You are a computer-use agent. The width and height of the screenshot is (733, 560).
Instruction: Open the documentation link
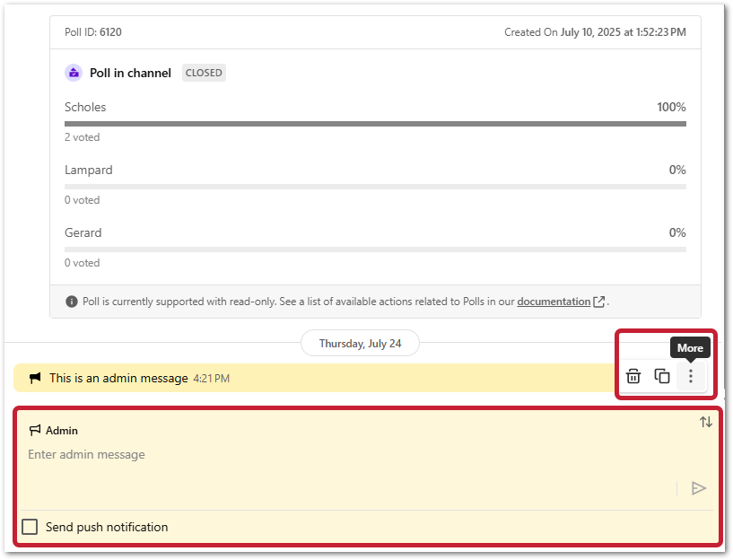(553, 302)
